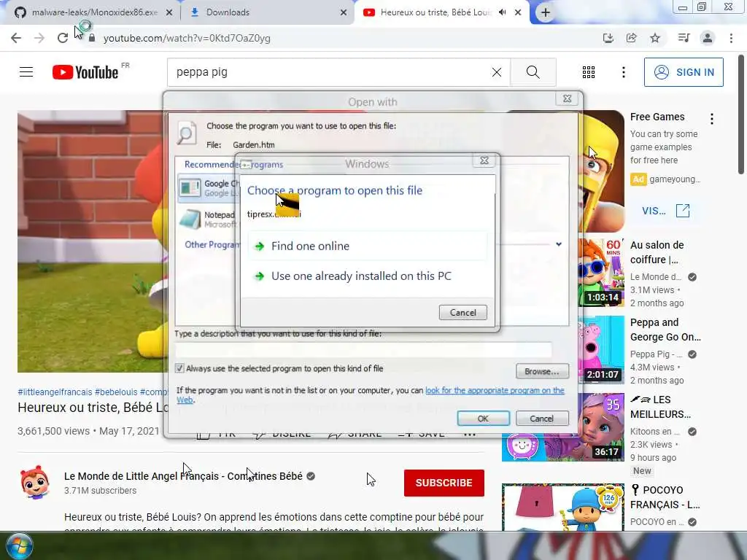This screenshot has height=560, width=747.
Task: Open the Free Games ad title
Action: [x=657, y=117]
